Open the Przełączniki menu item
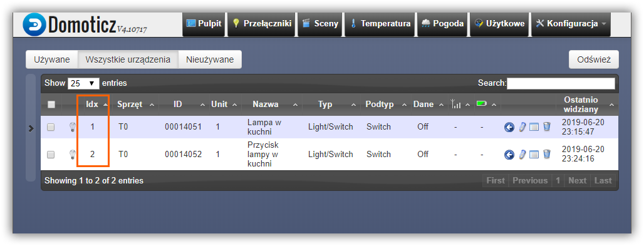This screenshot has height=246, width=644. coord(262,24)
